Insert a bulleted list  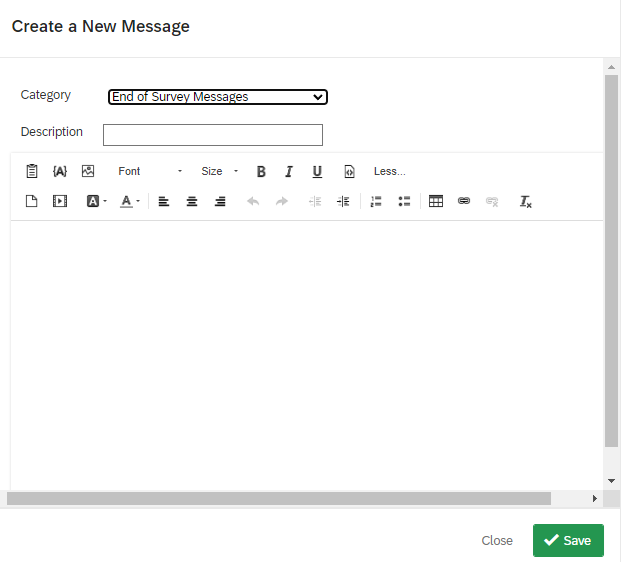[404, 201]
